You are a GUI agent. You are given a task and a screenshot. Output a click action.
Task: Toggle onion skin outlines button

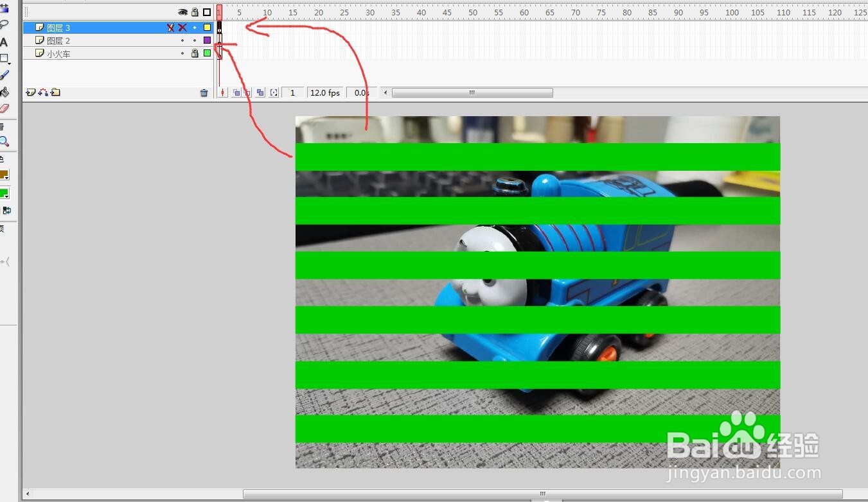point(248,92)
